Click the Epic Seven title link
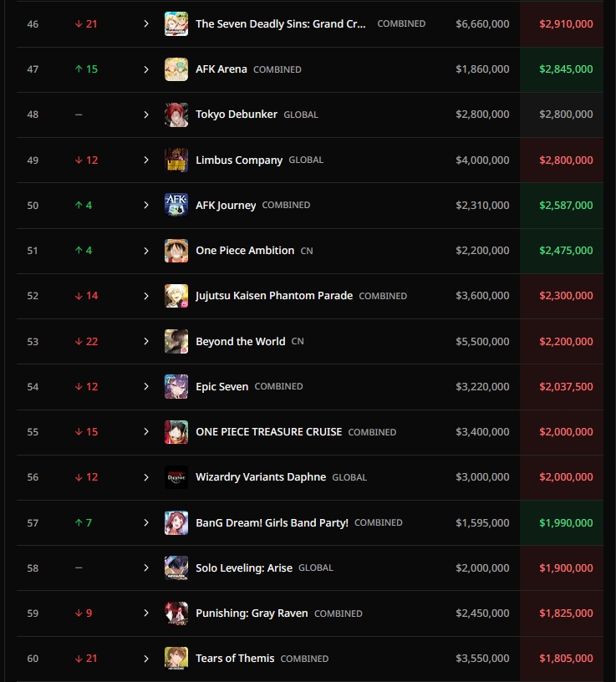 [x=221, y=386]
